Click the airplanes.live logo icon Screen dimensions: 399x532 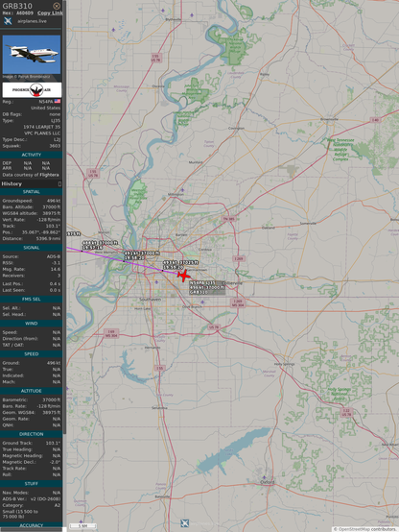(x=8, y=21)
